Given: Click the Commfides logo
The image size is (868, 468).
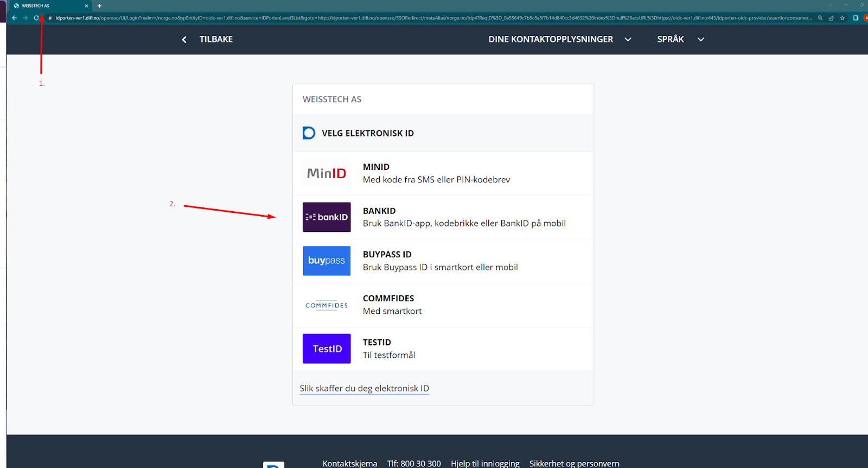Looking at the screenshot, I should (x=327, y=305).
